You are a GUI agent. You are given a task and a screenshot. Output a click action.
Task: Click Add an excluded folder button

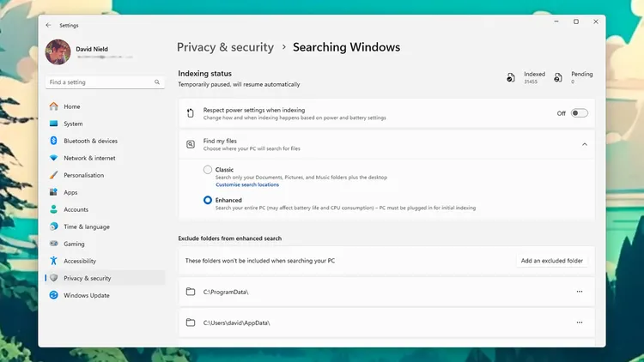[551, 260]
